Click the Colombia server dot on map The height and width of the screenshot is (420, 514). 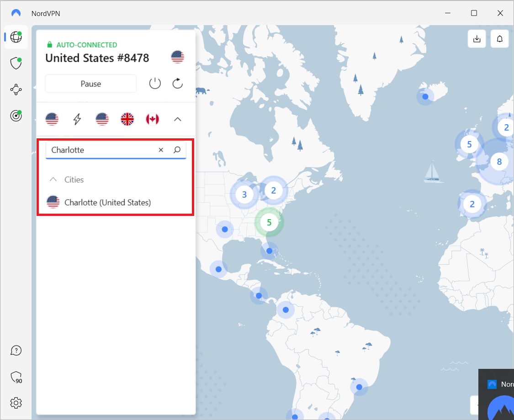pyautogui.click(x=286, y=310)
